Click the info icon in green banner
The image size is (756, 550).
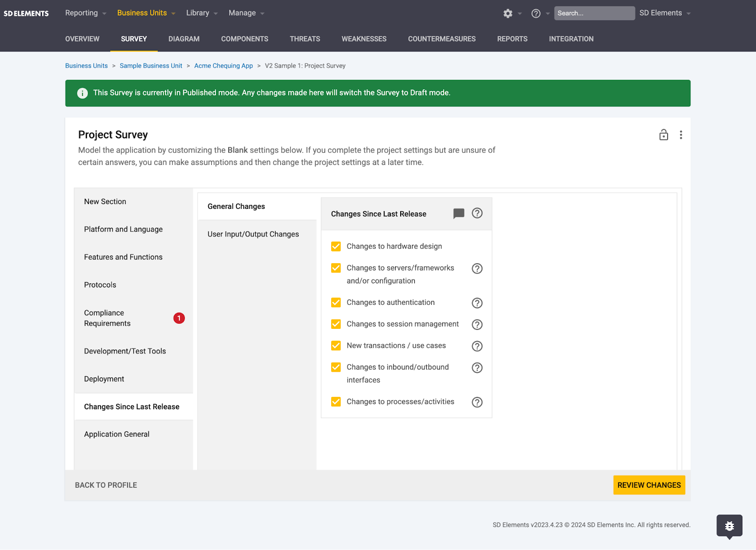pyautogui.click(x=82, y=93)
